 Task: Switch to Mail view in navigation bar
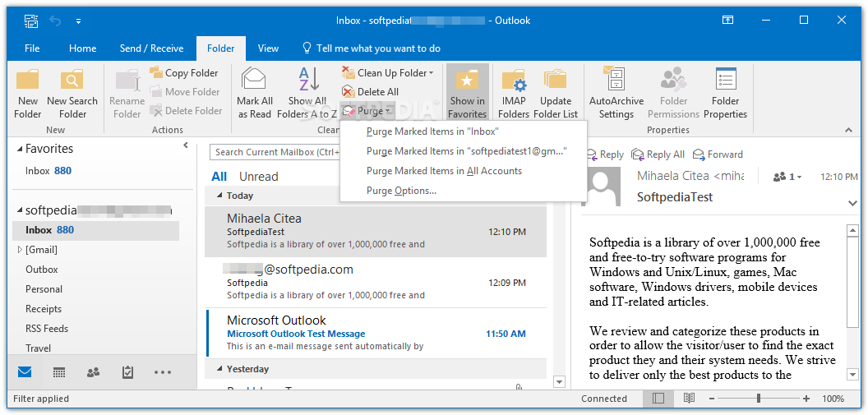click(25, 372)
